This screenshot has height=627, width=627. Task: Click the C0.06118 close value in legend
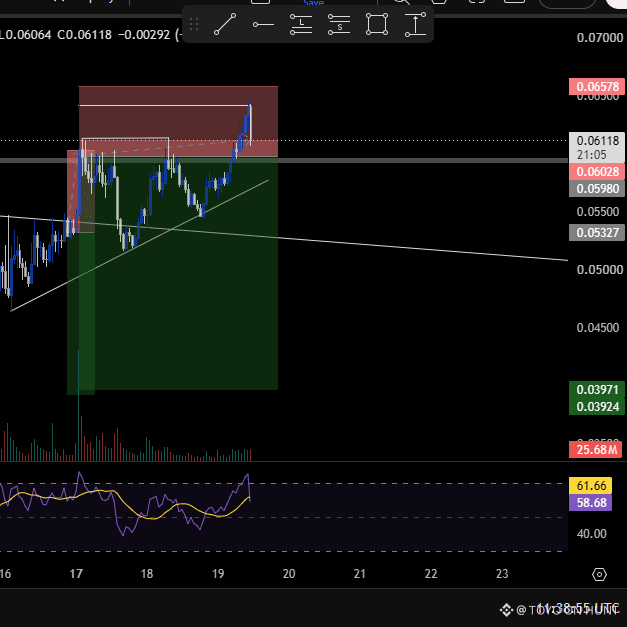tap(84, 35)
